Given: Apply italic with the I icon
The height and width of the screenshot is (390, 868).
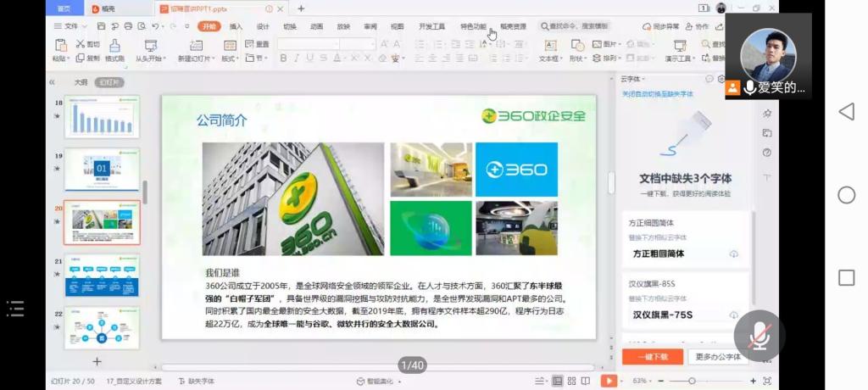Looking at the screenshot, I should (x=297, y=58).
